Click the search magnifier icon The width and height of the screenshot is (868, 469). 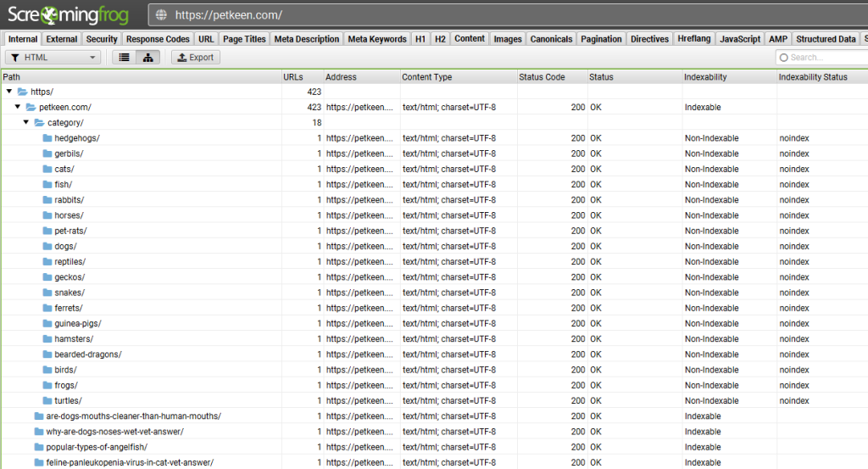pyautogui.click(x=784, y=58)
